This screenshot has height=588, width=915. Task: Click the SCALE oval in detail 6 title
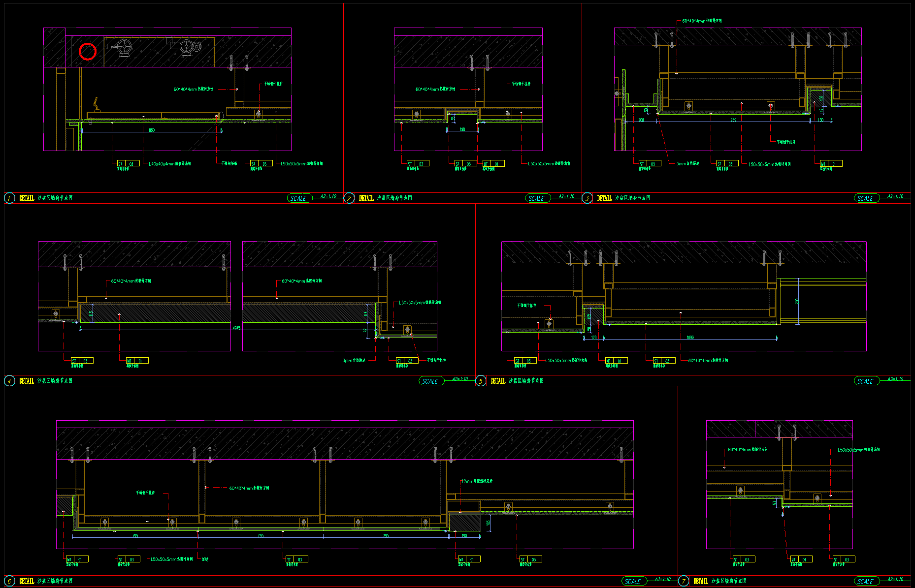(x=633, y=581)
